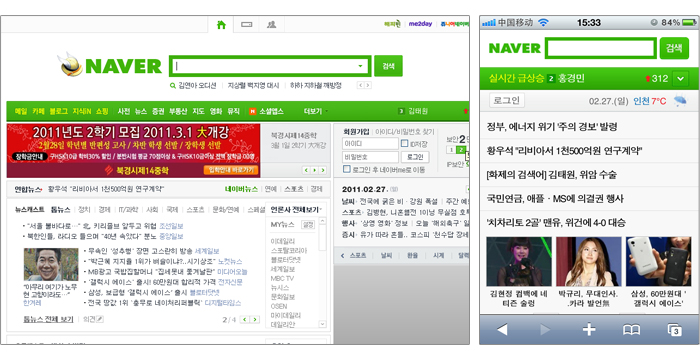
Task: Go to next suggested keyword below desktop search
Action: tap(367, 85)
